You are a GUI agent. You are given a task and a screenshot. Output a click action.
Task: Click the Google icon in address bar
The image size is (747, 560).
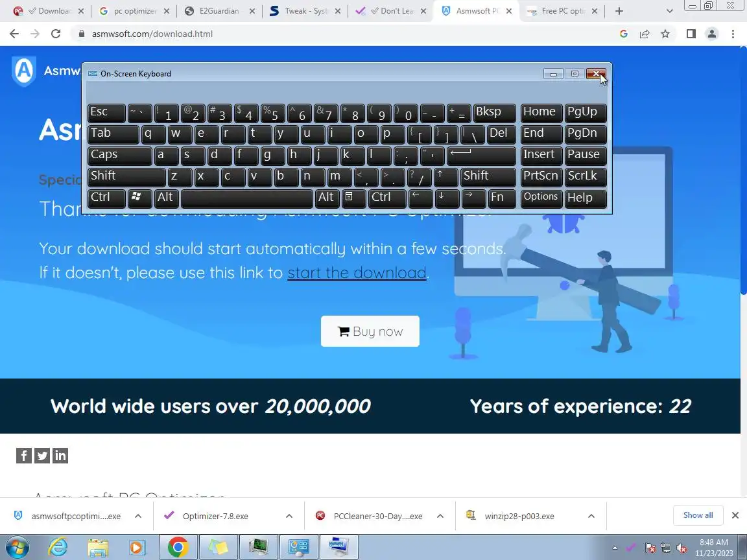tap(624, 34)
